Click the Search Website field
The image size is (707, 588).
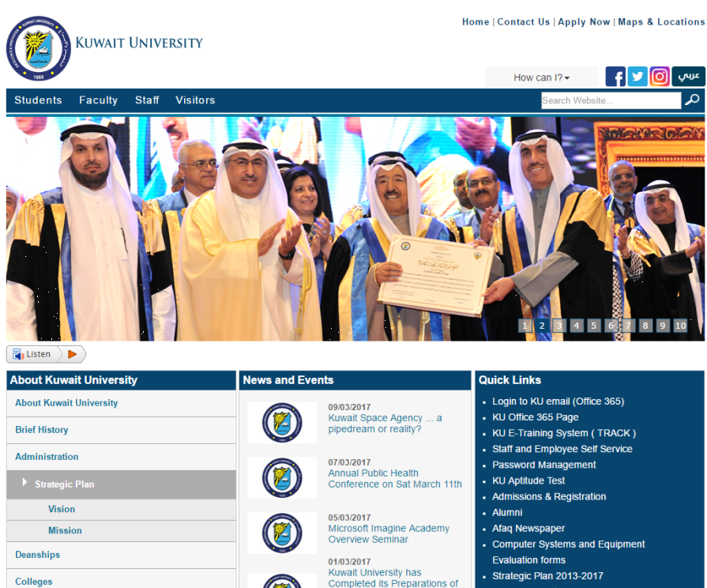pos(611,100)
